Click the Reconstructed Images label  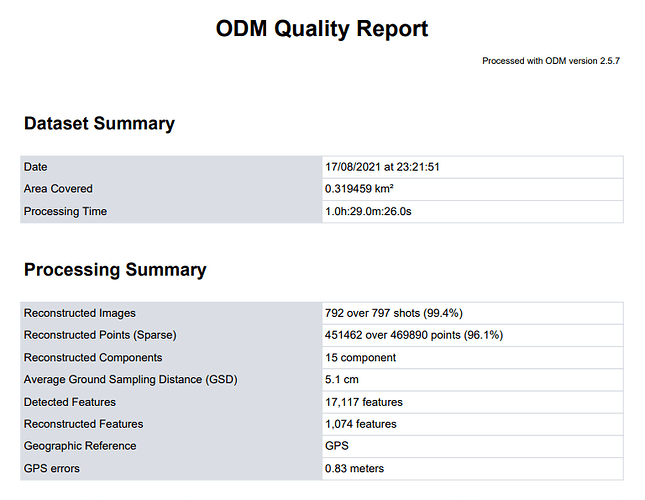[x=79, y=313]
